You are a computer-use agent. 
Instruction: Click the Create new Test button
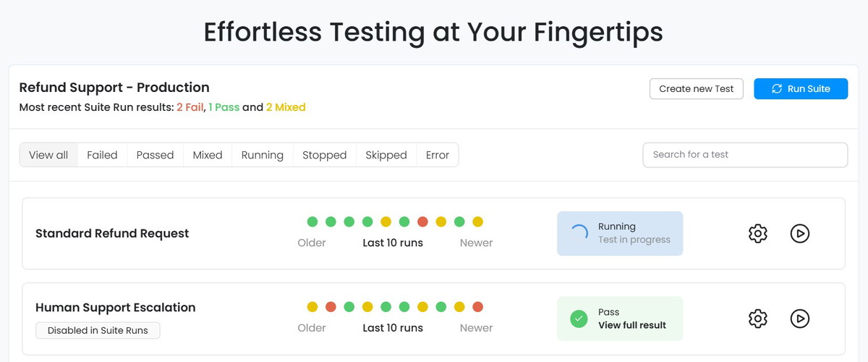[x=696, y=88]
